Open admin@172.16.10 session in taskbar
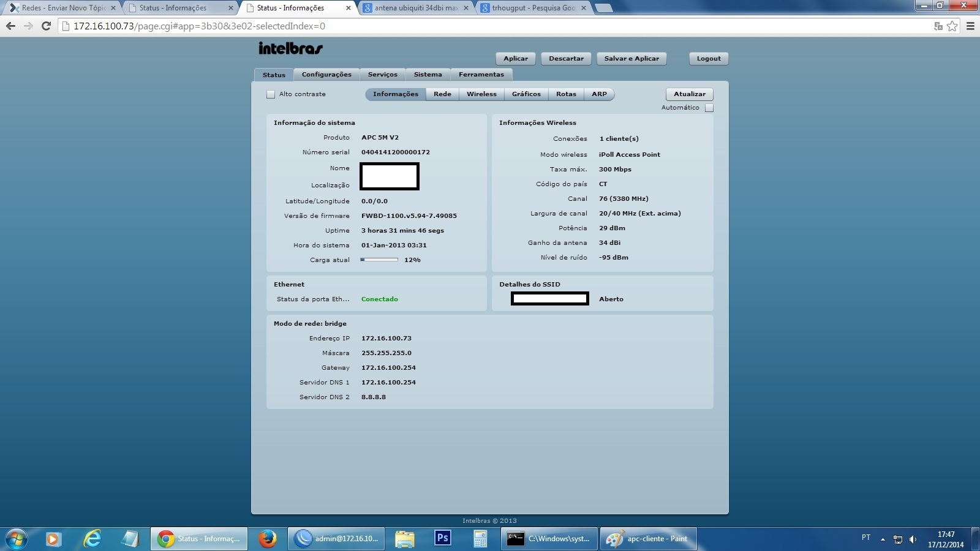This screenshot has height=551, width=980. pos(336,539)
